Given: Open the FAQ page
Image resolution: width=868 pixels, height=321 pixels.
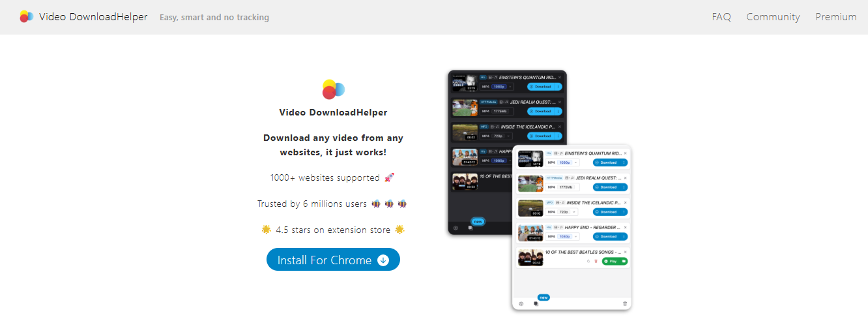Looking at the screenshot, I should pyautogui.click(x=721, y=17).
